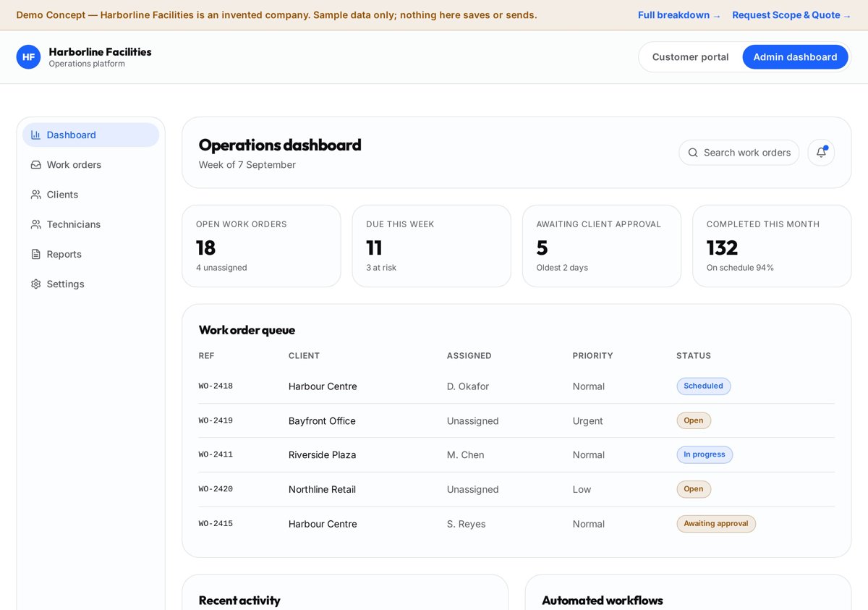Click the Low priority value

tap(582, 490)
